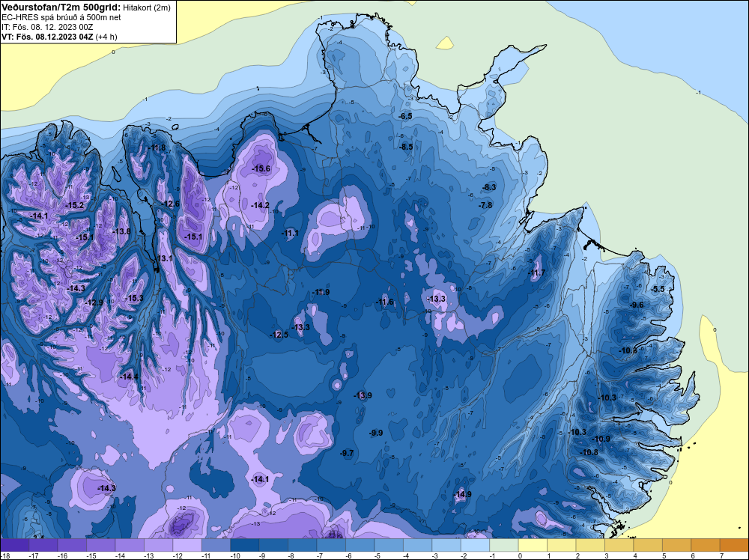Click the -9.9 temperature reading
Viewport: 749px width, 560px height.
[376, 433]
